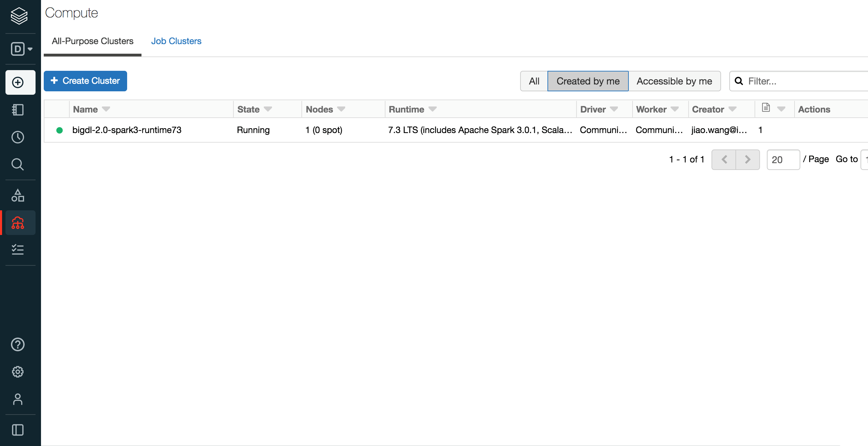This screenshot has height=446, width=868.
Task: Select the Created by me filter
Action: (x=588, y=81)
